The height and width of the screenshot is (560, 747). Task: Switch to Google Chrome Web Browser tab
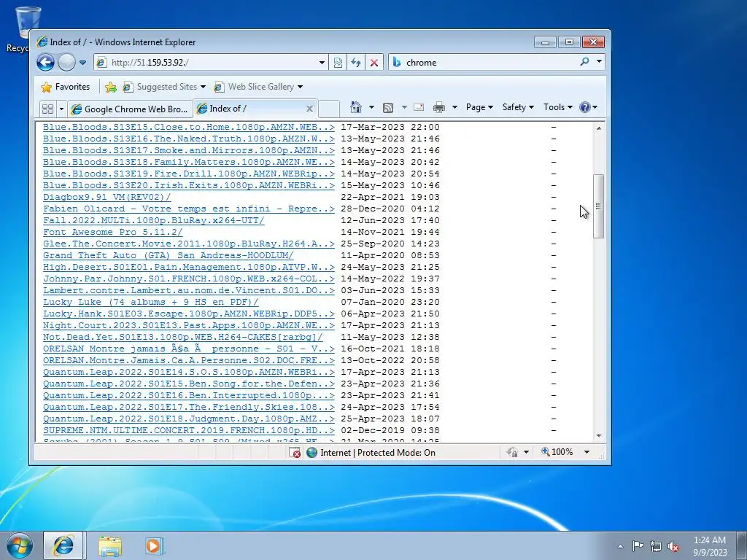(x=130, y=109)
